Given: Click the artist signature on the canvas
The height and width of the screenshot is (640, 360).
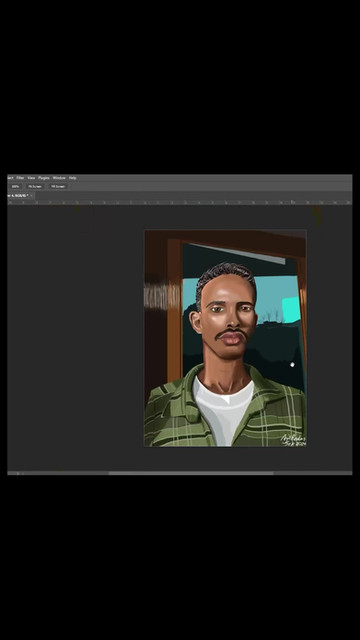Looking at the screenshot, I should 293,440.
